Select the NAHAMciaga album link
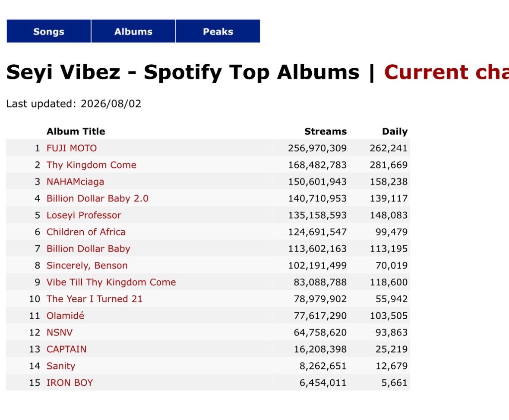Screen dimensions: 509x420 click(x=75, y=182)
